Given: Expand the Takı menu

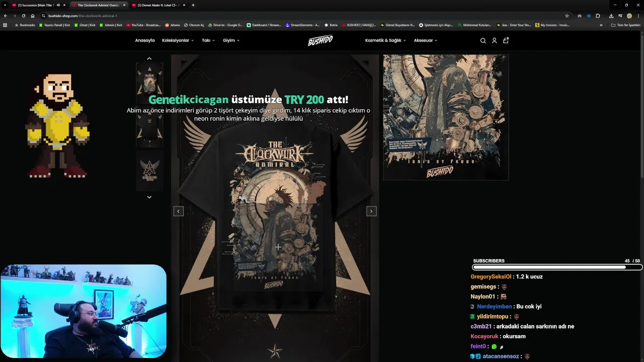Looking at the screenshot, I should 208,40.
